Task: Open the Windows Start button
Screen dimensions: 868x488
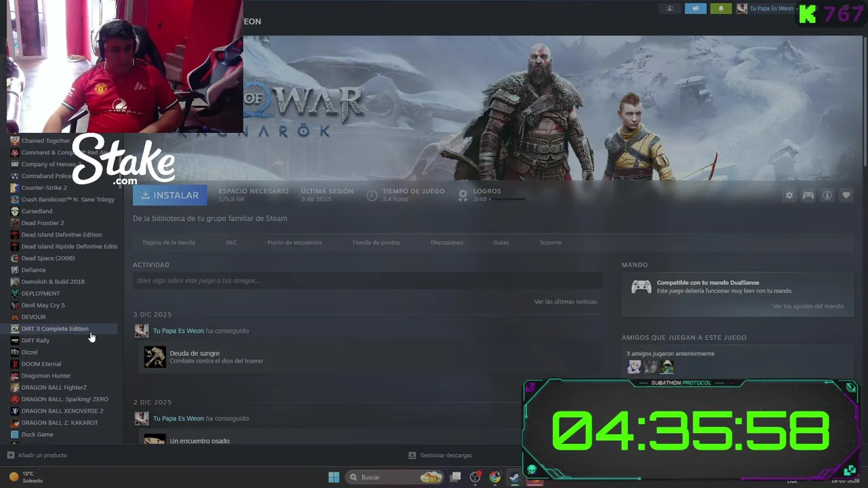Action: (x=334, y=477)
